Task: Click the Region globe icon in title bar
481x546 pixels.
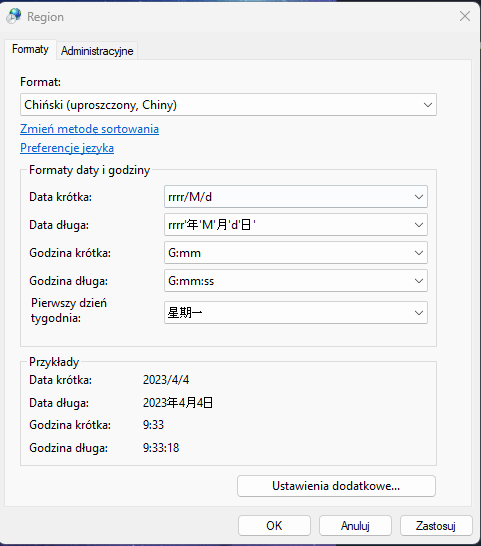Action: [14, 16]
